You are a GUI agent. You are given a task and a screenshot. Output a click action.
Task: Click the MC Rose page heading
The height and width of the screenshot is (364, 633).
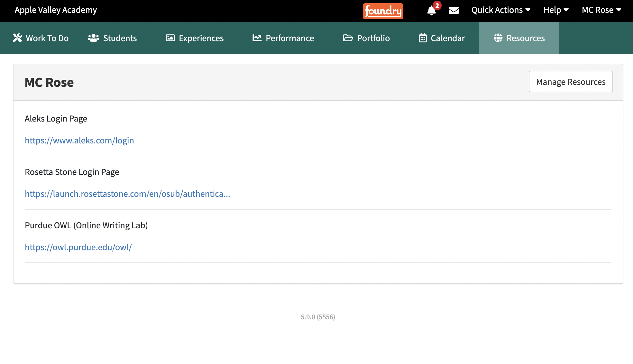click(x=49, y=82)
